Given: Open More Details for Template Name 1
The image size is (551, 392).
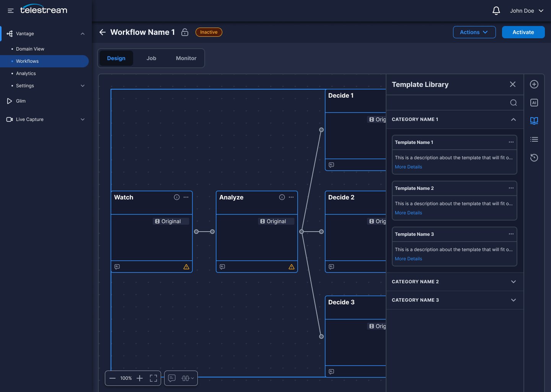Looking at the screenshot, I should click(x=408, y=167).
